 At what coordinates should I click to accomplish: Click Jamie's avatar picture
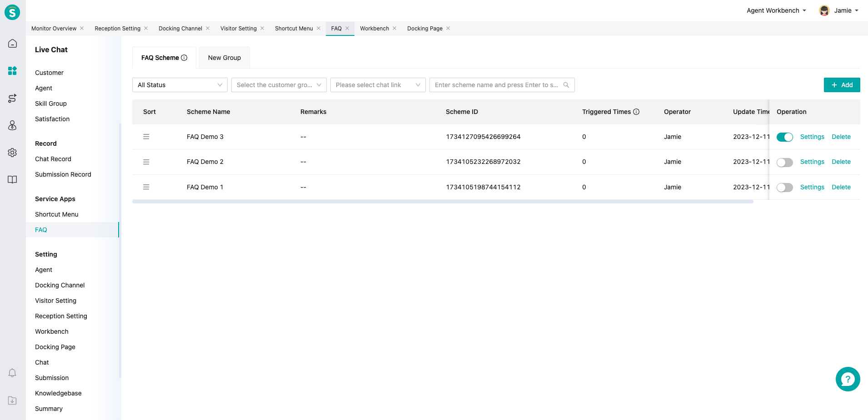824,10
